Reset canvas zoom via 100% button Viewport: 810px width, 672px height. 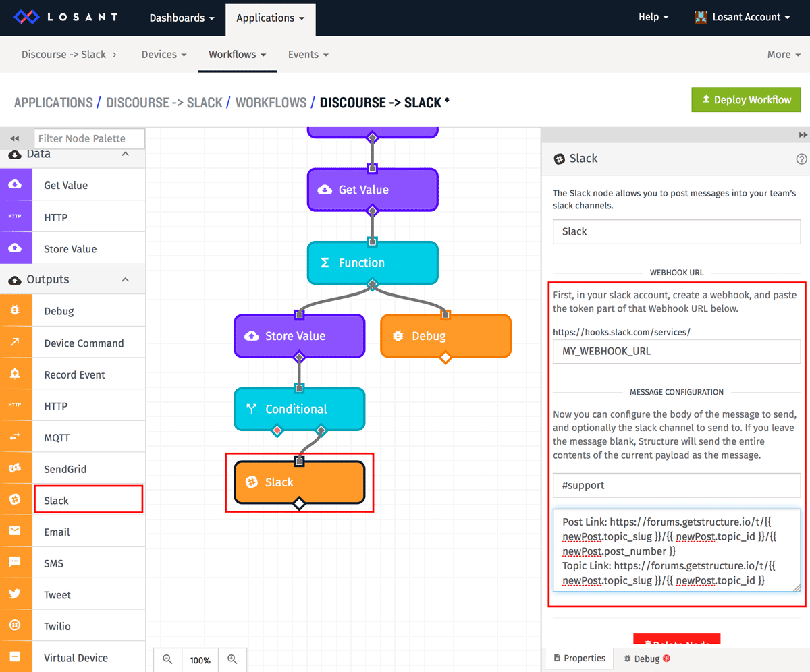click(200, 660)
